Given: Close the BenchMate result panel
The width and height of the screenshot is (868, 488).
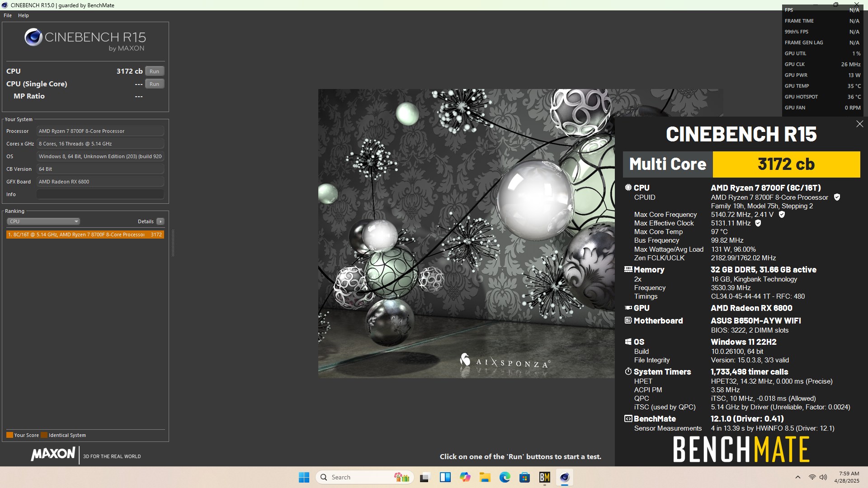Looking at the screenshot, I should [x=859, y=124].
